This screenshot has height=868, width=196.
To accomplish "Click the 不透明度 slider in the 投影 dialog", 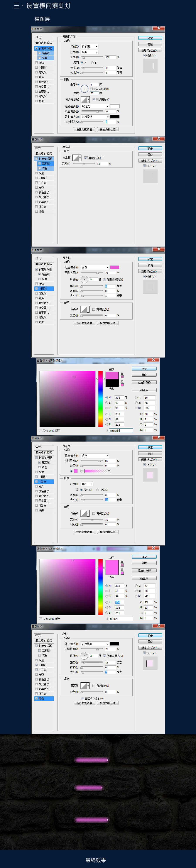I will coord(92,649).
